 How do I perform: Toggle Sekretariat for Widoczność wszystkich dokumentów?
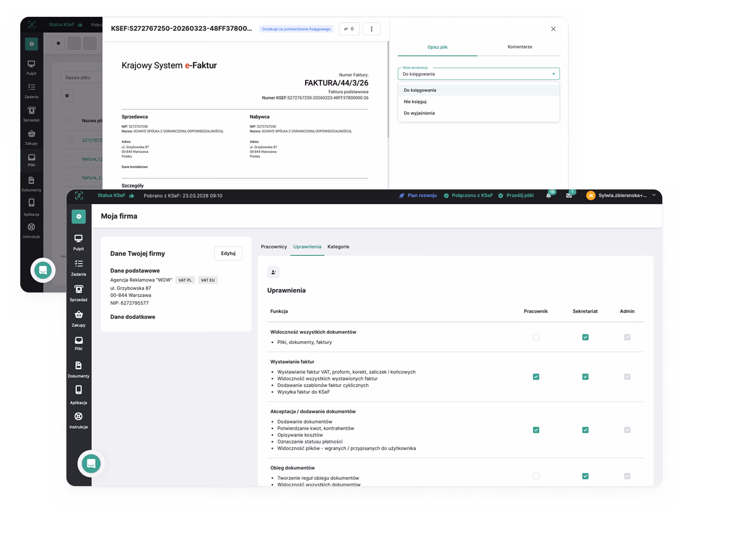[585, 337]
